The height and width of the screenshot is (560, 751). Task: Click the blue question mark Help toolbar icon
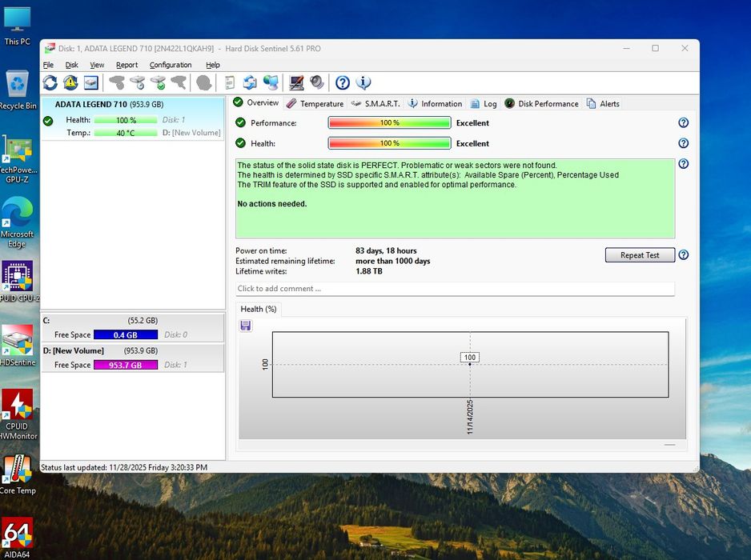[x=343, y=83]
